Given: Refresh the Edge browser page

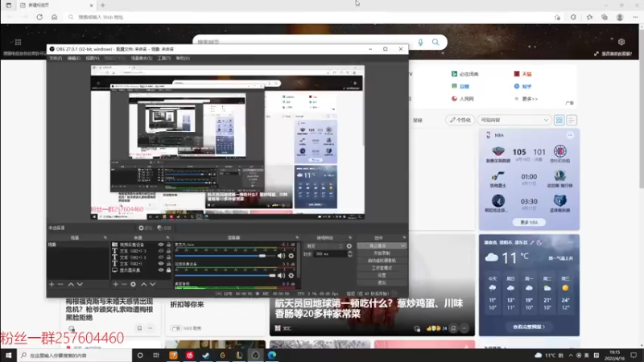Looking at the screenshot, I should (39, 17).
